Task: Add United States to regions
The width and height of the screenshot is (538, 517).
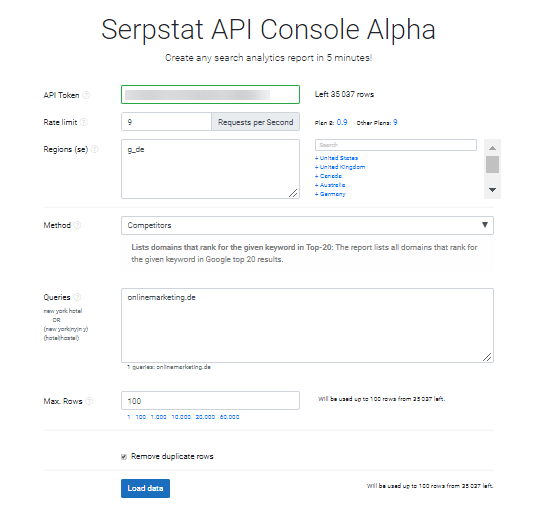Action: click(x=337, y=158)
